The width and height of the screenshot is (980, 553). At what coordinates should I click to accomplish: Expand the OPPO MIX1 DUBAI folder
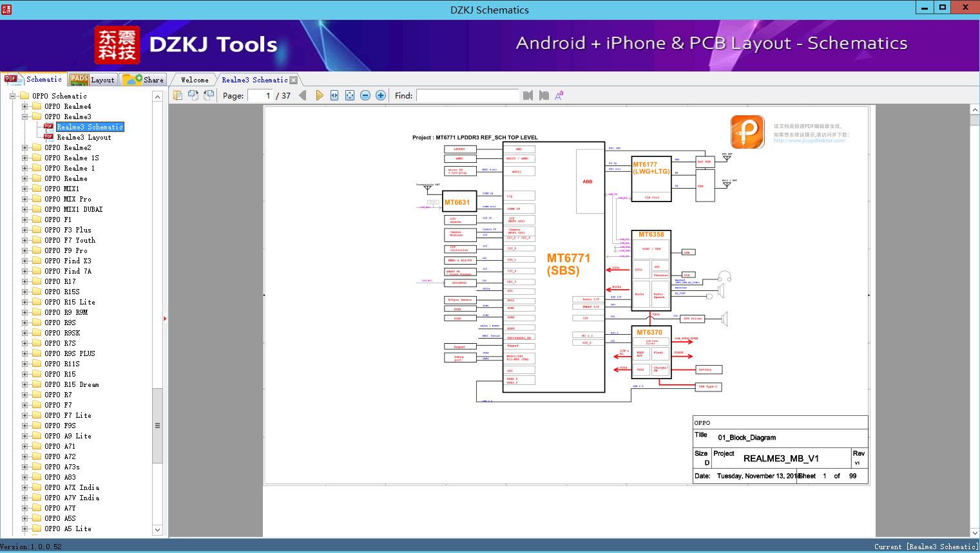[x=25, y=209]
